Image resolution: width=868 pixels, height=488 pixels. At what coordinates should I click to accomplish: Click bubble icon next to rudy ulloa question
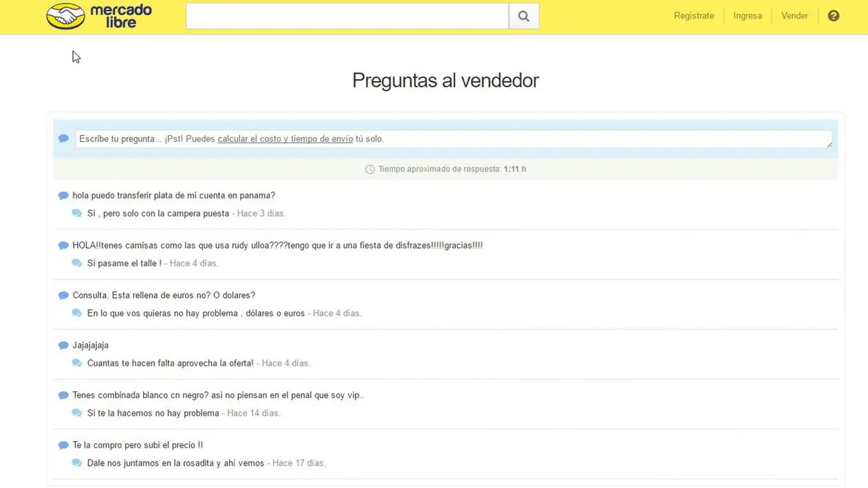pos(63,246)
